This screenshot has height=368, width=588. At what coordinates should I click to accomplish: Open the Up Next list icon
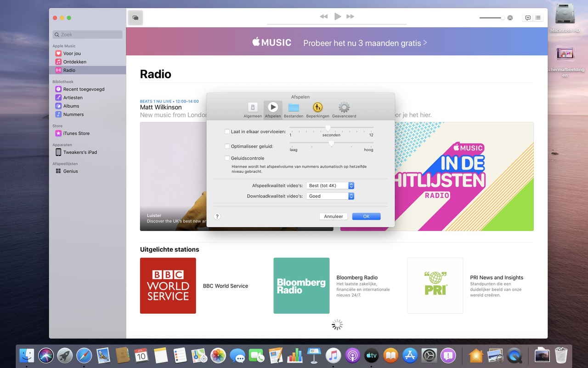(x=538, y=18)
